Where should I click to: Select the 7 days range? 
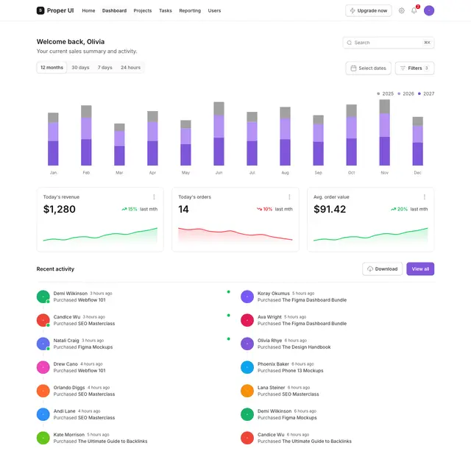pyautogui.click(x=105, y=68)
